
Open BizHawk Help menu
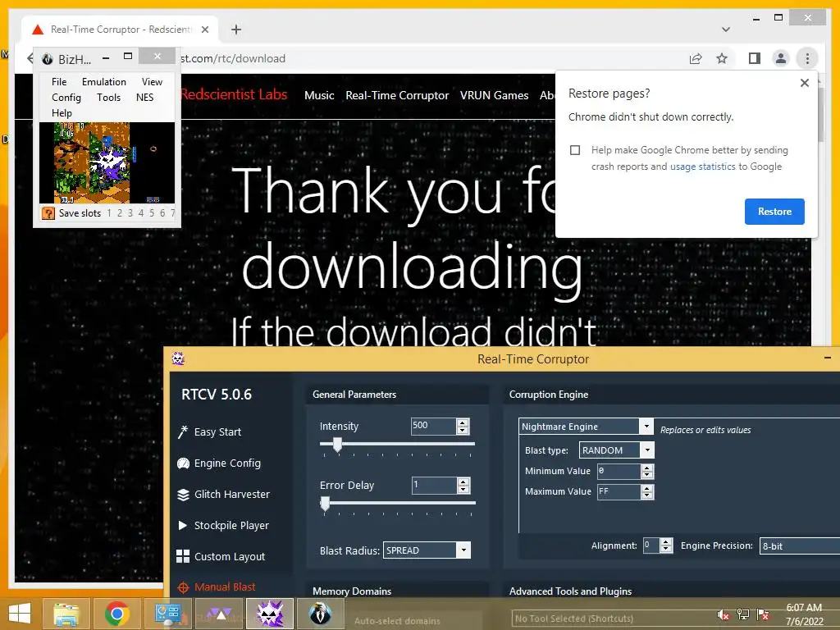pyautogui.click(x=62, y=113)
